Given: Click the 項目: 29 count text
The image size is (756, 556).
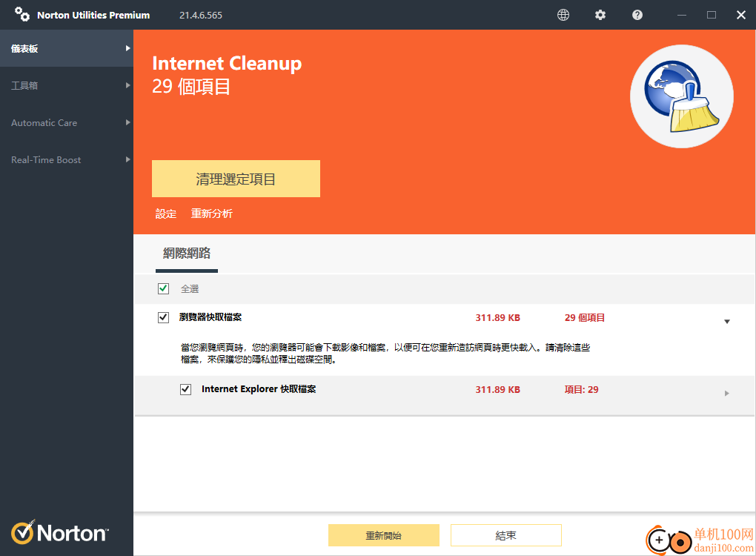Looking at the screenshot, I should click(x=582, y=390).
